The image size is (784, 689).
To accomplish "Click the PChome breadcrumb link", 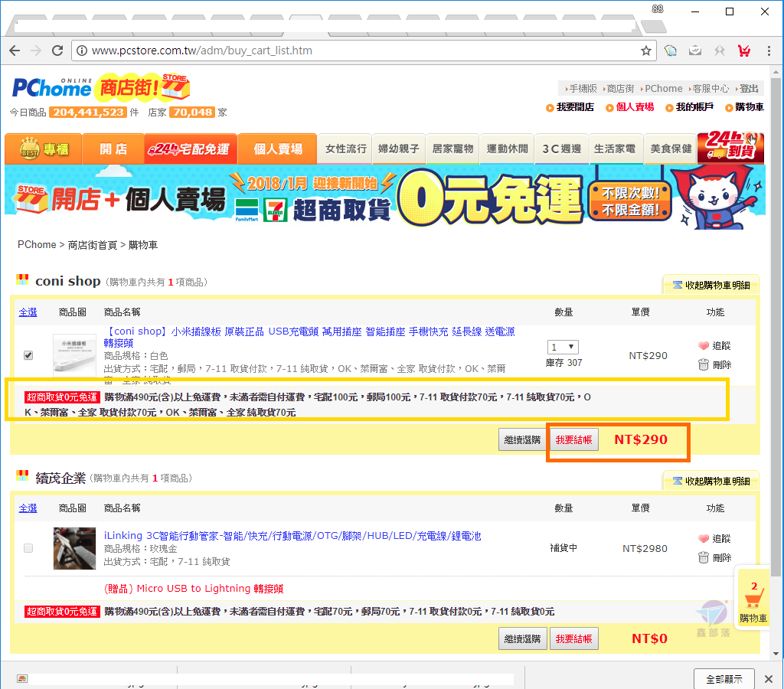I will (x=37, y=245).
